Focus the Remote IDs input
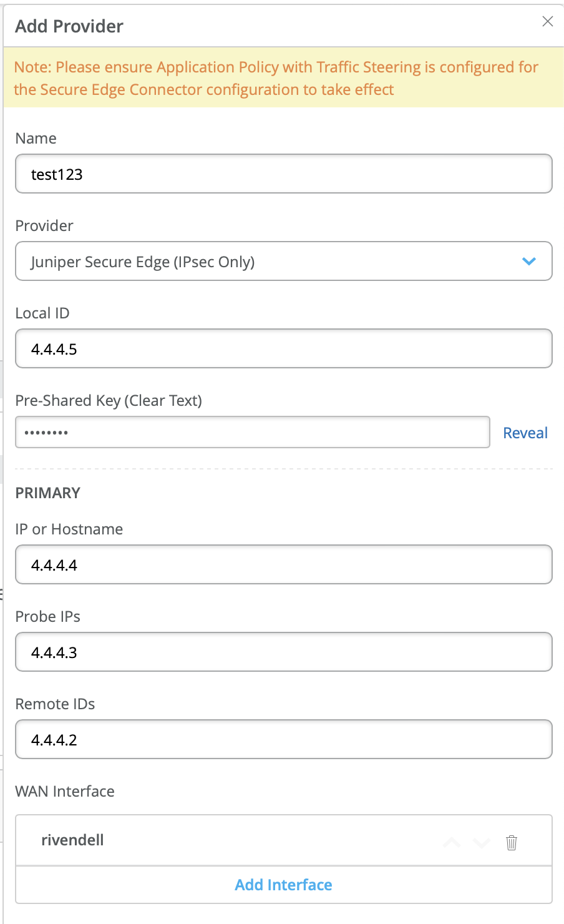Image resolution: width=564 pixels, height=924 pixels. click(x=283, y=740)
